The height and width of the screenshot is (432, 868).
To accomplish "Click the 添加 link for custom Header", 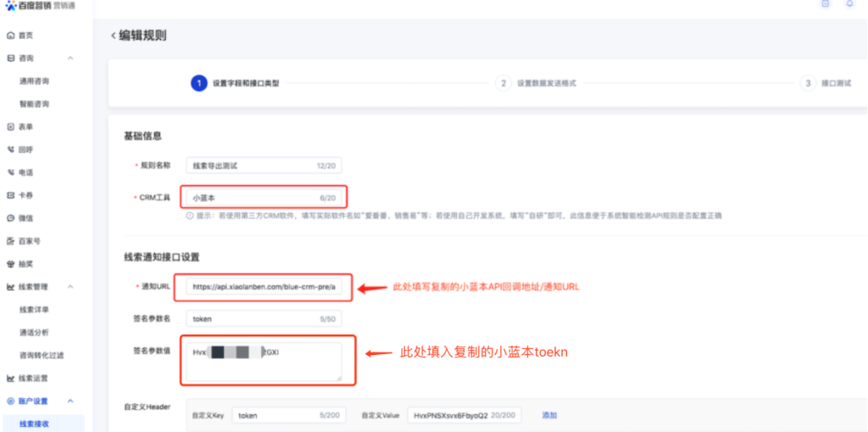I will point(549,415).
